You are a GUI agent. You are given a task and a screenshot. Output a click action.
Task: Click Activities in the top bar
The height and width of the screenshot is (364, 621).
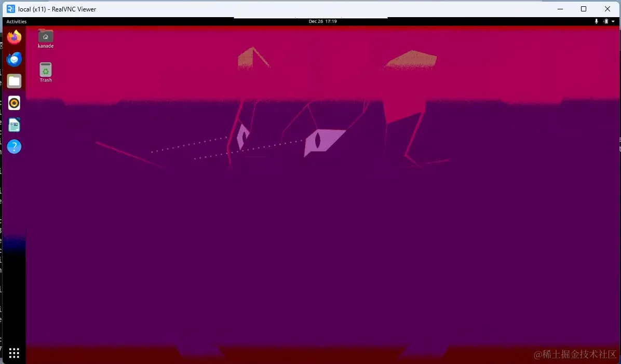[x=16, y=21]
